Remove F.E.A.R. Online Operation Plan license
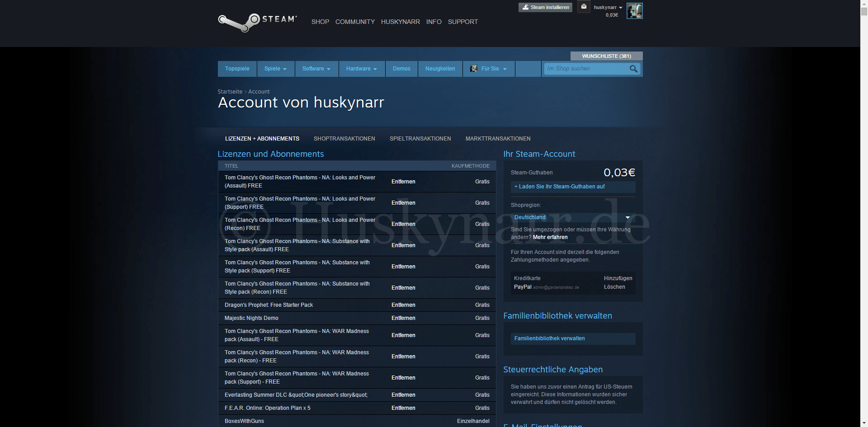The image size is (868, 427). point(403,408)
